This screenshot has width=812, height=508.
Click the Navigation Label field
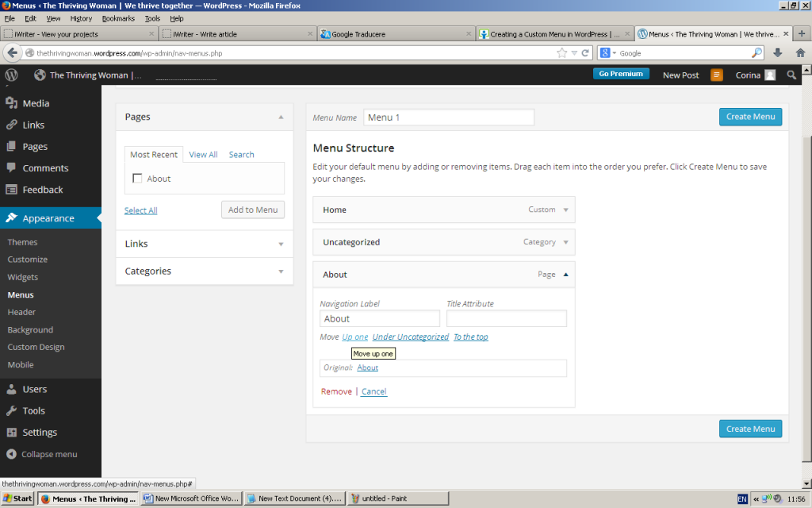click(x=380, y=318)
